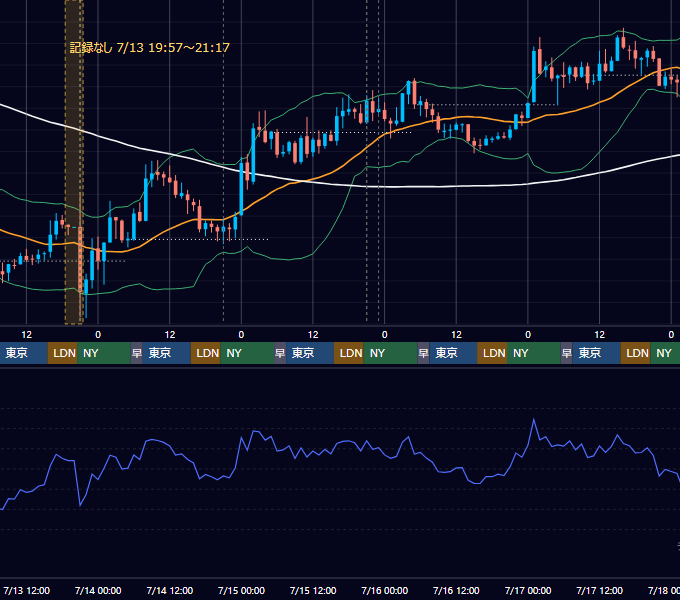Click the 東京 session block above 7/15 12:00
The image size is (680, 600).
(x=310, y=353)
